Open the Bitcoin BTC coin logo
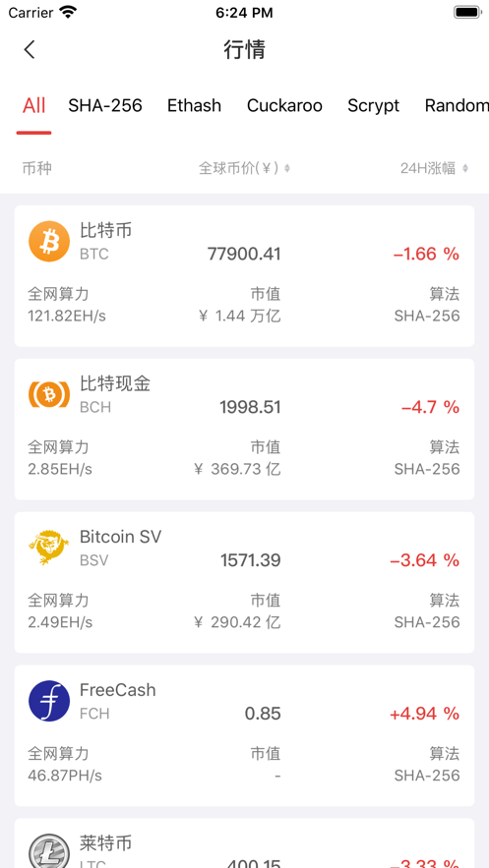 tap(49, 242)
